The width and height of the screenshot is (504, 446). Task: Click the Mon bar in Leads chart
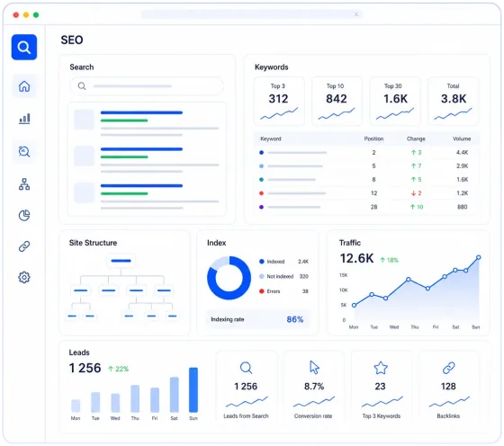point(76,406)
